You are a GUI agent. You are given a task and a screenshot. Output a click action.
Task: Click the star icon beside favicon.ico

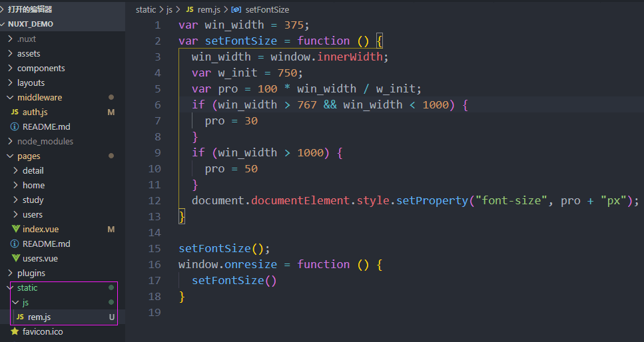(x=15, y=331)
